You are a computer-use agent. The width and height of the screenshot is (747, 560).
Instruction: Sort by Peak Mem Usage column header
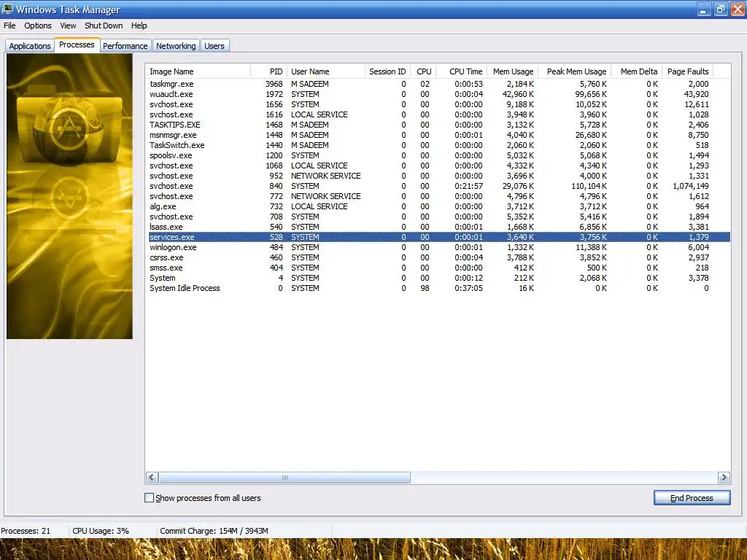pyautogui.click(x=575, y=71)
